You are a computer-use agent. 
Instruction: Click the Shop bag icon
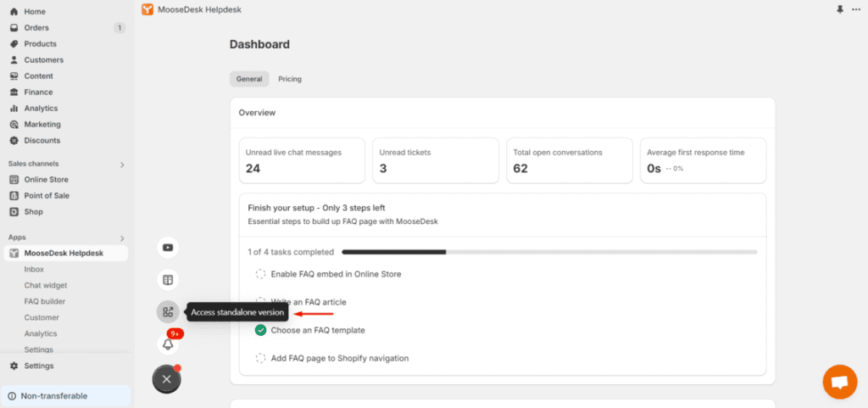14,211
